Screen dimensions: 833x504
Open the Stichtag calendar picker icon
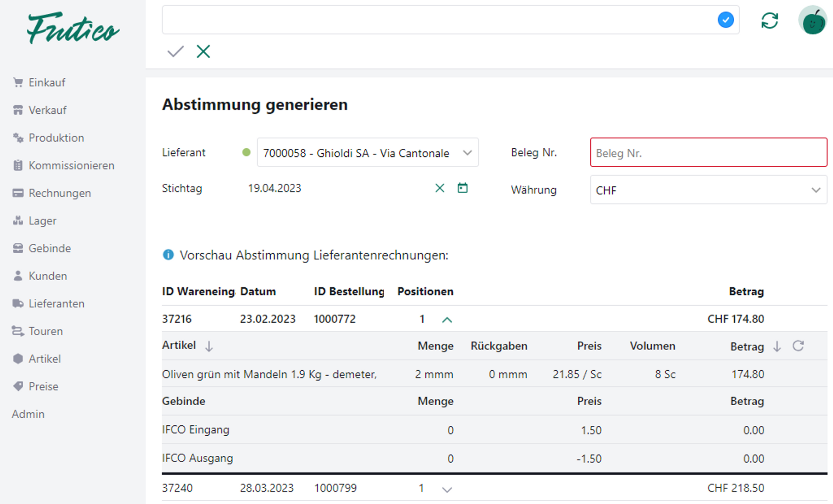click(462, 188)
